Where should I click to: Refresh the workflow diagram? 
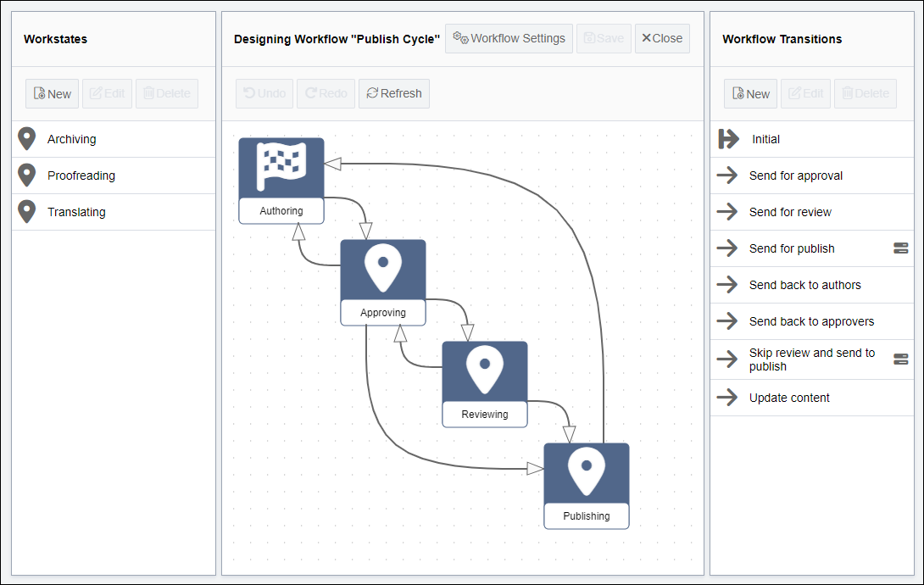click(394, 93)
